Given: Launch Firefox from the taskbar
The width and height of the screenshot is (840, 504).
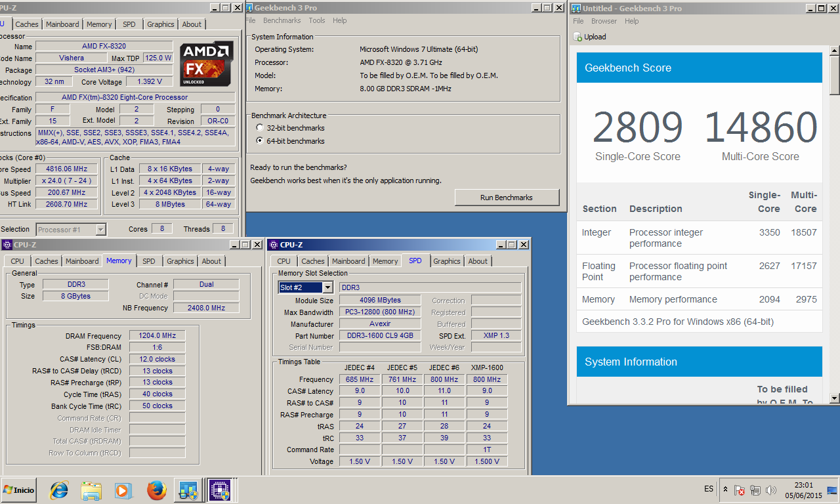Looking at the screenshot, I should (156, 490).
